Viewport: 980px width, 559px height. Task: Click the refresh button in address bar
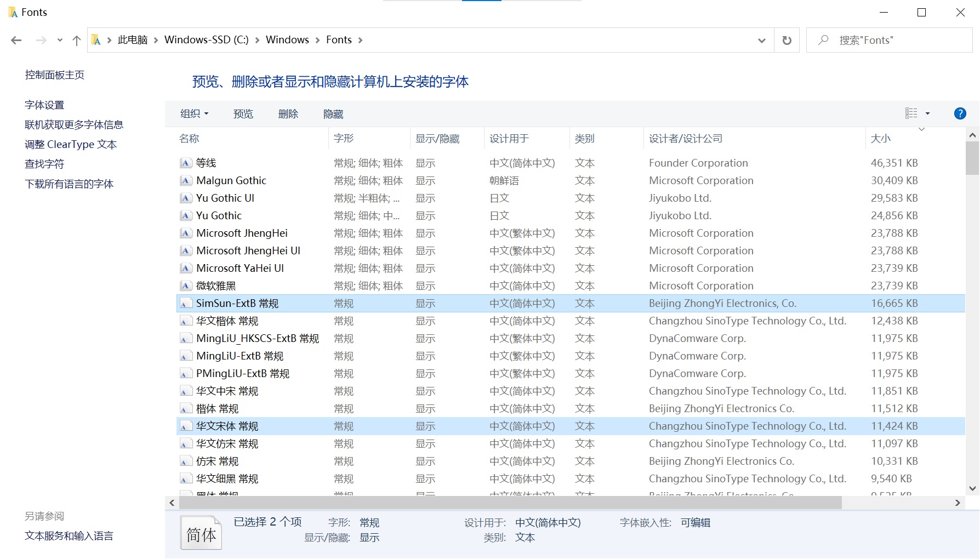pos(787,40)
